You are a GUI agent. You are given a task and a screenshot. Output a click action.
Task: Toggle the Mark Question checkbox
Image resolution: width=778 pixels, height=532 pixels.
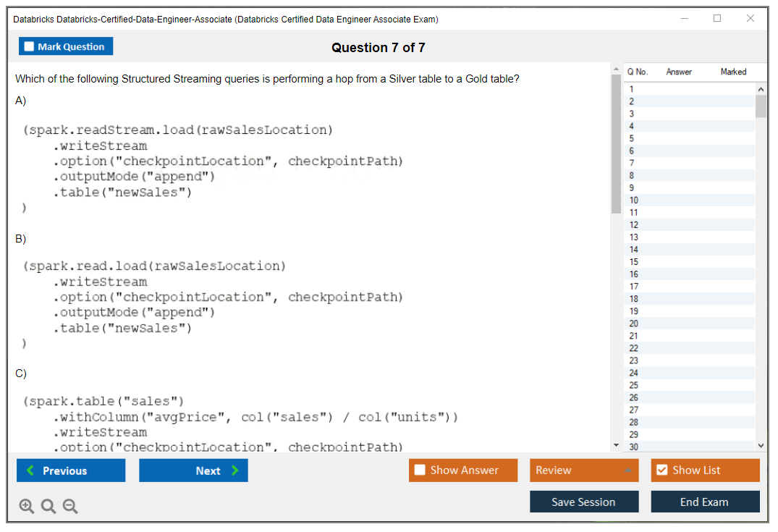[28, 46]
